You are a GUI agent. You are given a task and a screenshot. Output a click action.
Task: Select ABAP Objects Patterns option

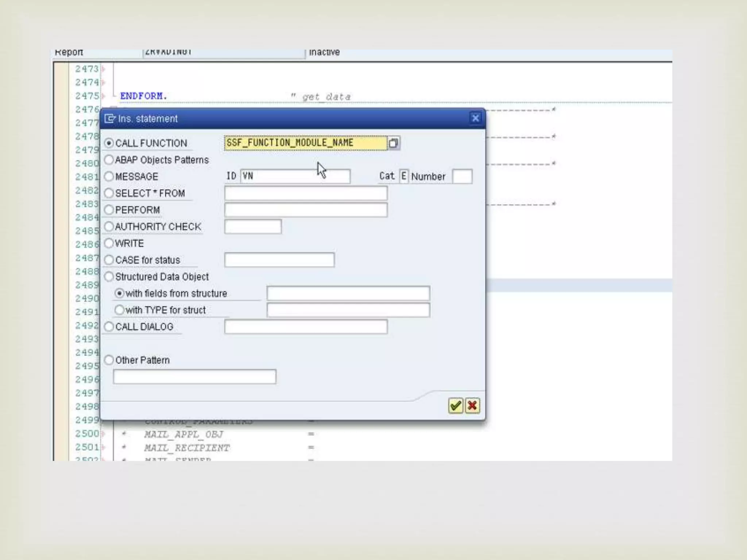point(109,160)
